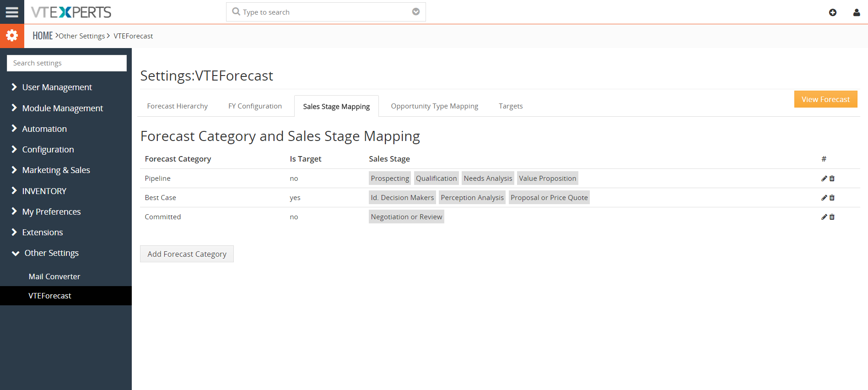Screen dimensions: 868x390
Task: Select Sales Stage Mapping tab
Action: pyautogui.click(x=336, y=106)
